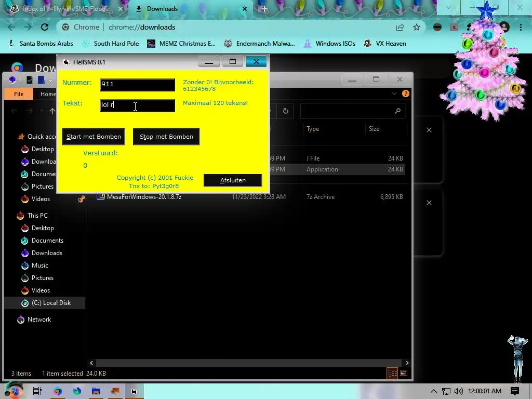Go back in Chrome
Image resolution: width=532 pixels, height=399 pixels.
(11, 27)
